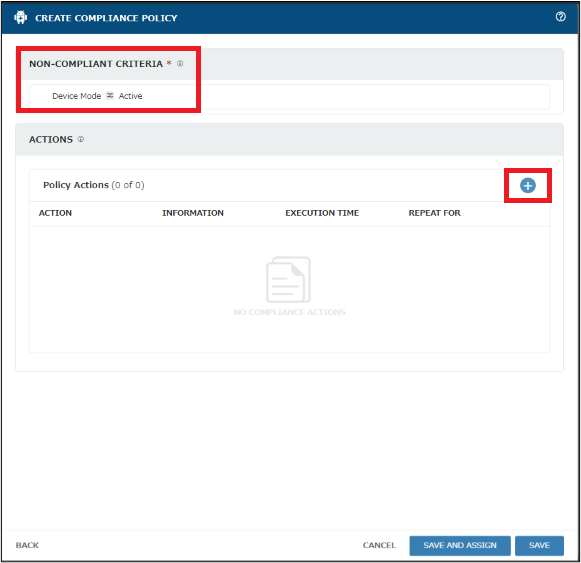Viewport: 581px width, 563px height.
Task: Click info icon next to Actions heading
Action: tap(81, 139)
